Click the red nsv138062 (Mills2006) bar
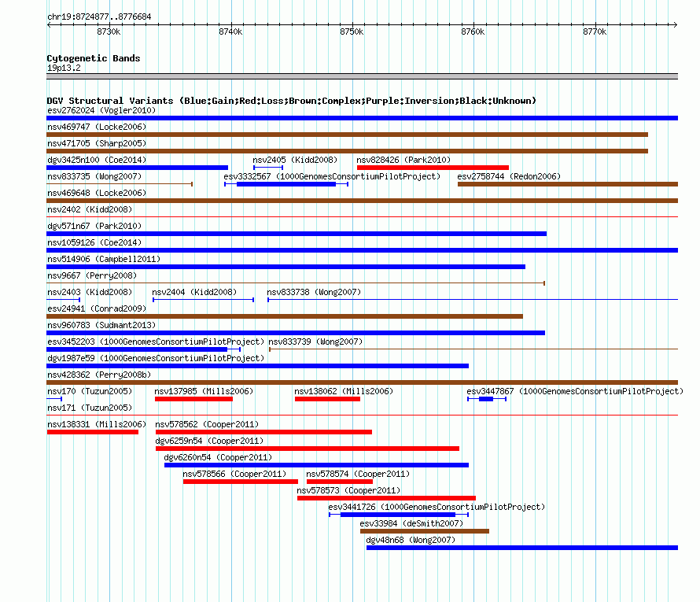Image resolution: width=700 pixels, height=602 pixels. coord(327,399)
